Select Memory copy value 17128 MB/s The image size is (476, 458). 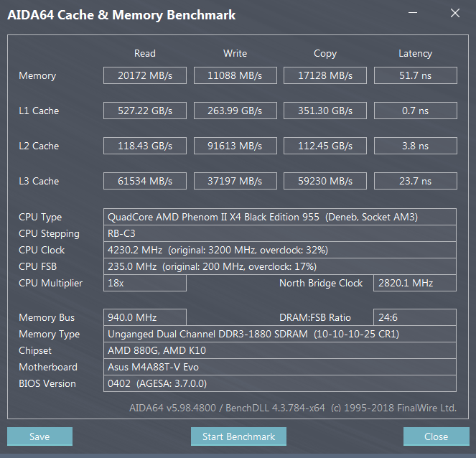325,75
